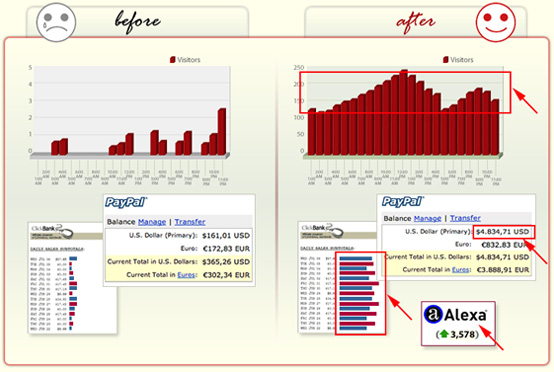Click the Balance label in before PayPal panel
554x372 pixels.
[x=121, y=222]
